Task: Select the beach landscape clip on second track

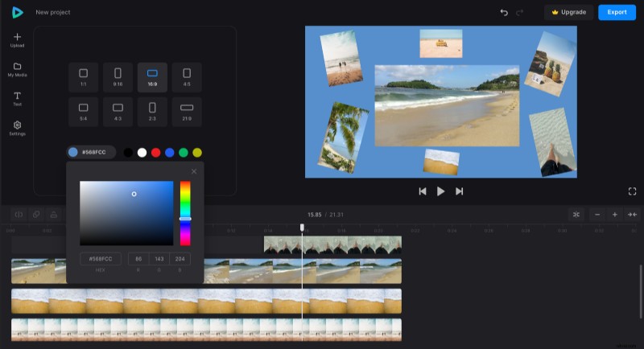Action: [x=303, y=271]
